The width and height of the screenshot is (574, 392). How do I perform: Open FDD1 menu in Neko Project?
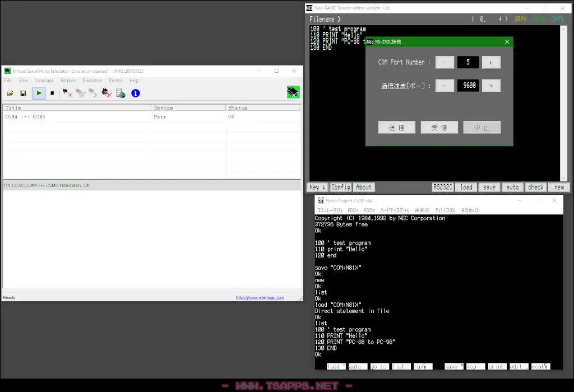[353, 210]
